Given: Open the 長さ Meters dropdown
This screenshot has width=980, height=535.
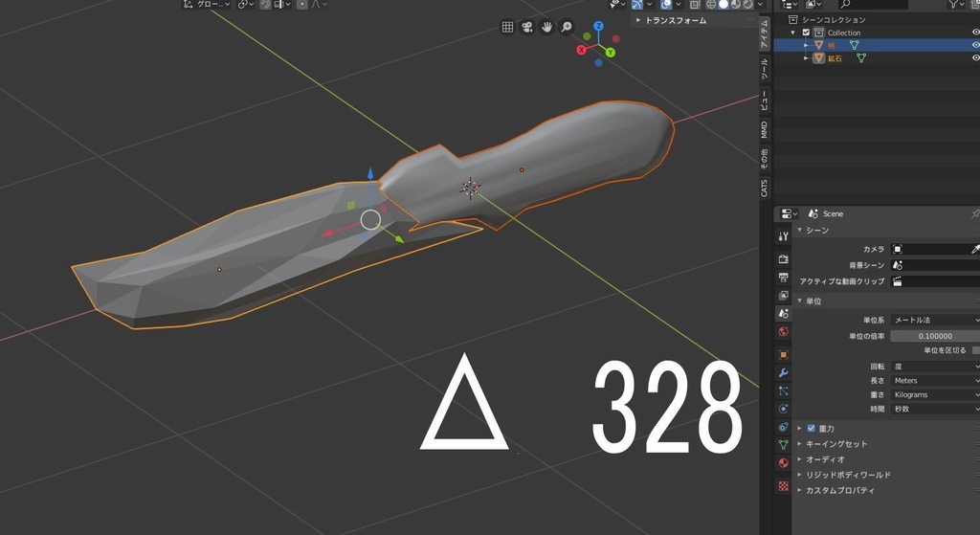Looking at the screenshot, I should click(935, 381).
